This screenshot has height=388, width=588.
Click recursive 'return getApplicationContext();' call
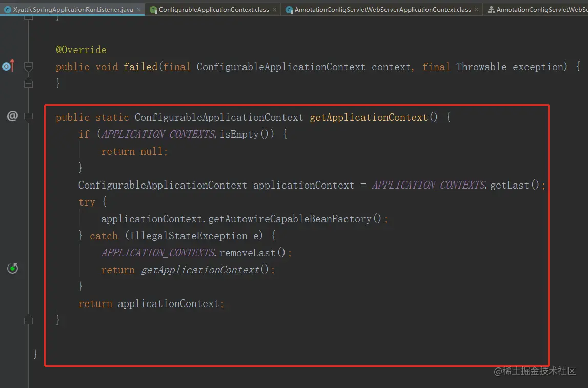[188, 270]
